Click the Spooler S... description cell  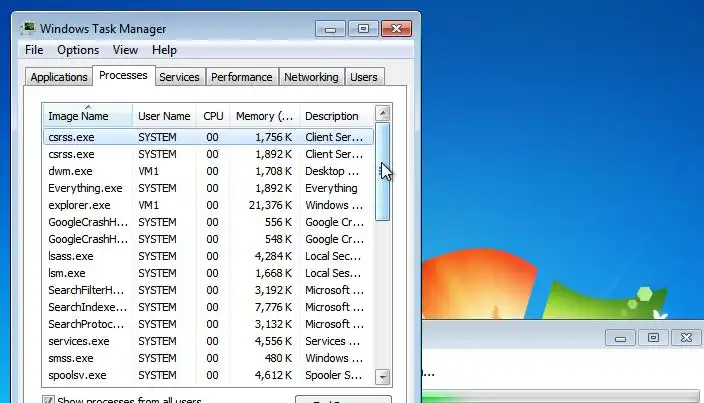334,375
